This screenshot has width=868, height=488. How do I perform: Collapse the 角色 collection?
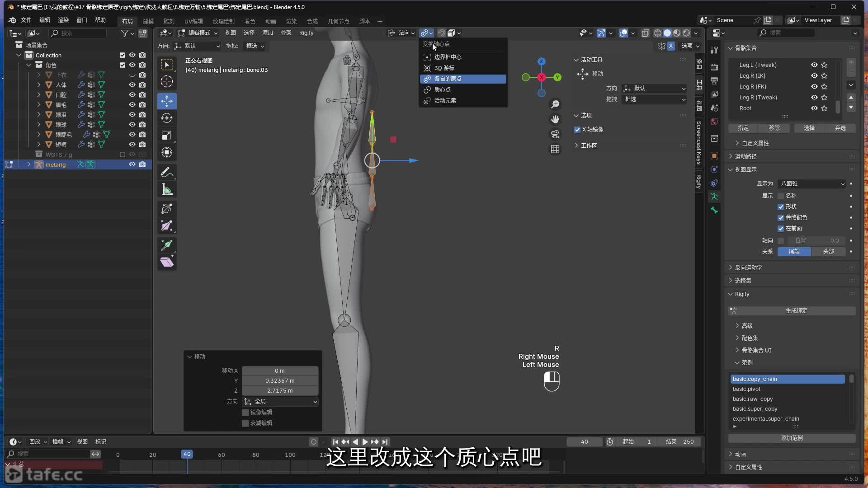coord(29,65)
